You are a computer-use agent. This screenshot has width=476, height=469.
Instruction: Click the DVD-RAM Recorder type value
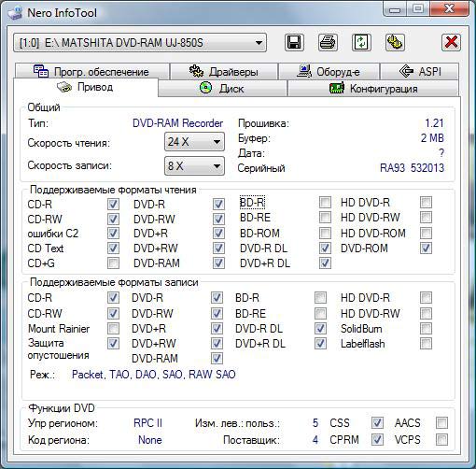(x=177, y=123)
